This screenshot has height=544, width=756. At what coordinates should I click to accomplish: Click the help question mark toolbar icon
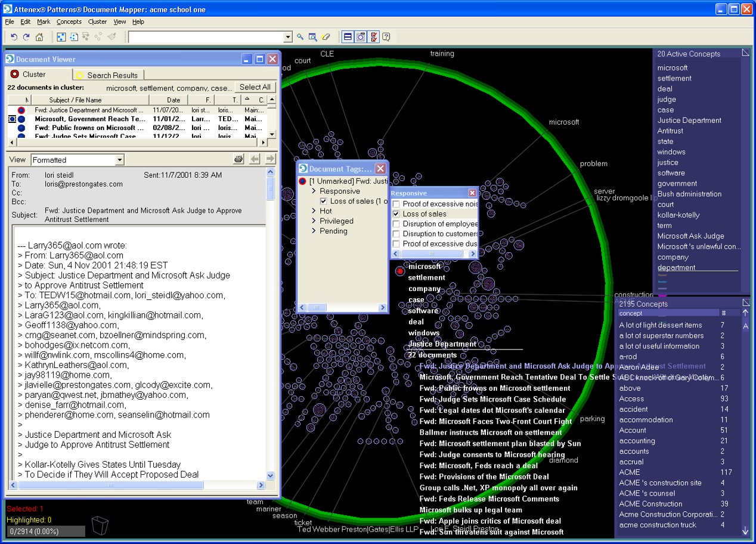[386, 37]
